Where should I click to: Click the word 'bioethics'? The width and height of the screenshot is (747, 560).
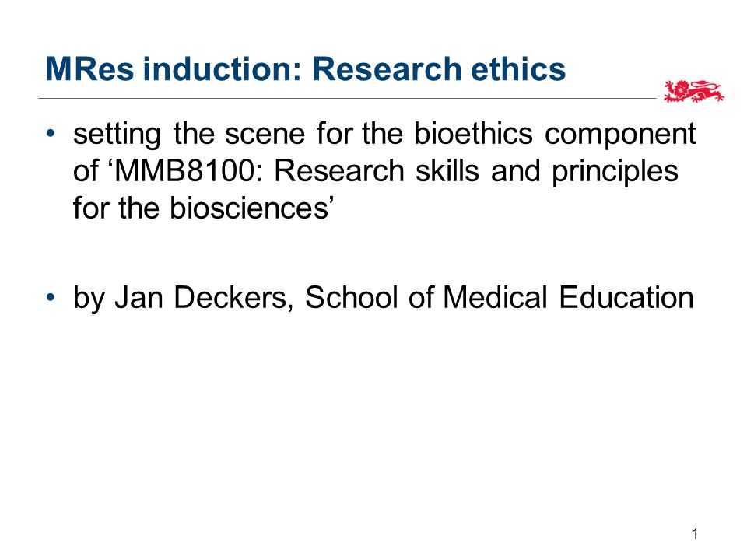click(x=473, y=133)
